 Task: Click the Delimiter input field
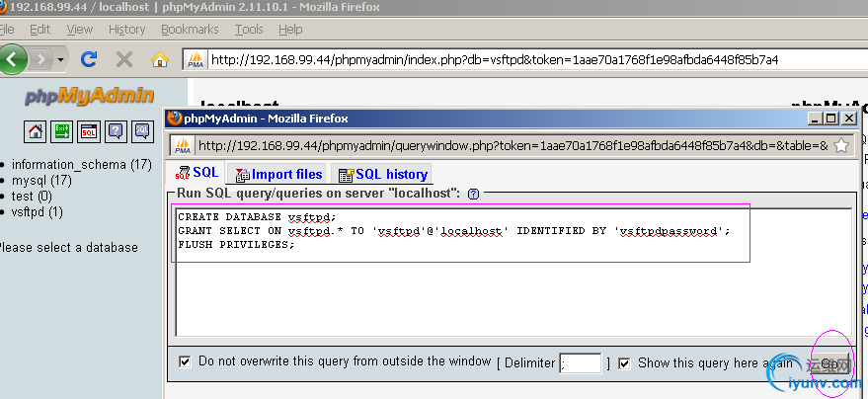coord(580,363)
